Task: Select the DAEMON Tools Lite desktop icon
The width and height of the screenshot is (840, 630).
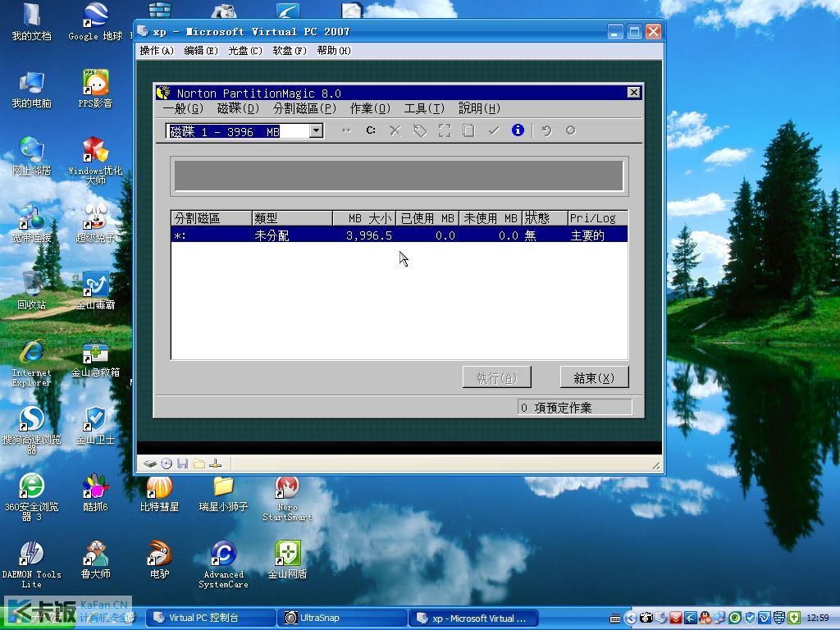Action: (32, 564)
